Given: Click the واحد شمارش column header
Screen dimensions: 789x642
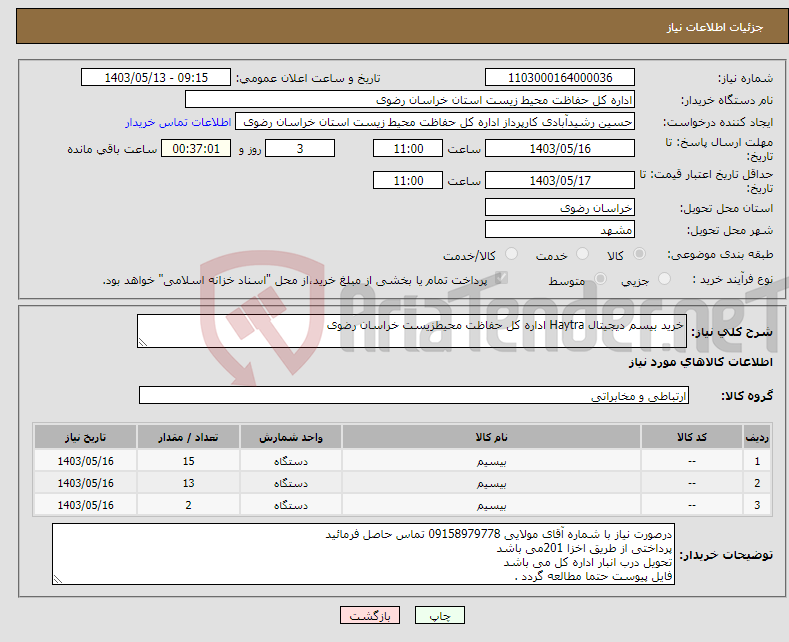Looking at the screenshot, I should (x=291, y=437).
